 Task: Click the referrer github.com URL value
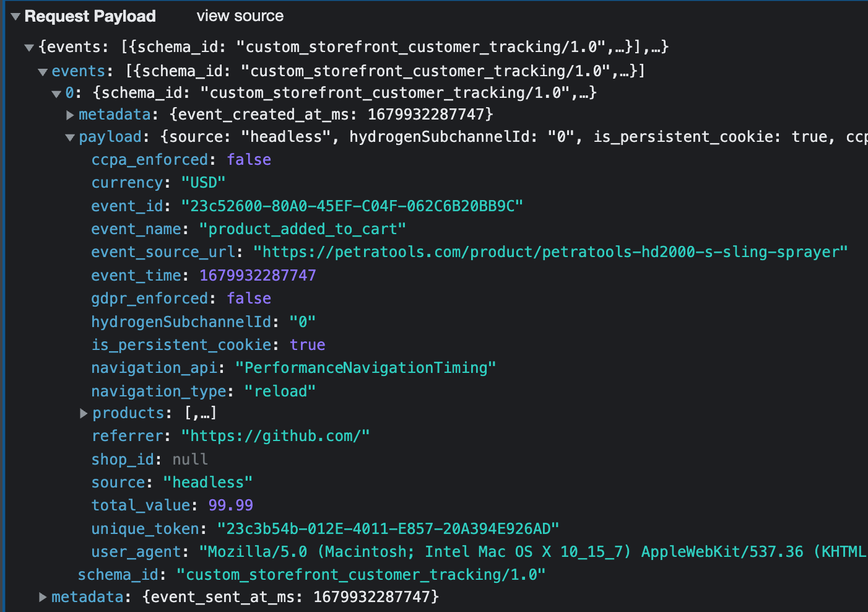(x=276, y=435)
